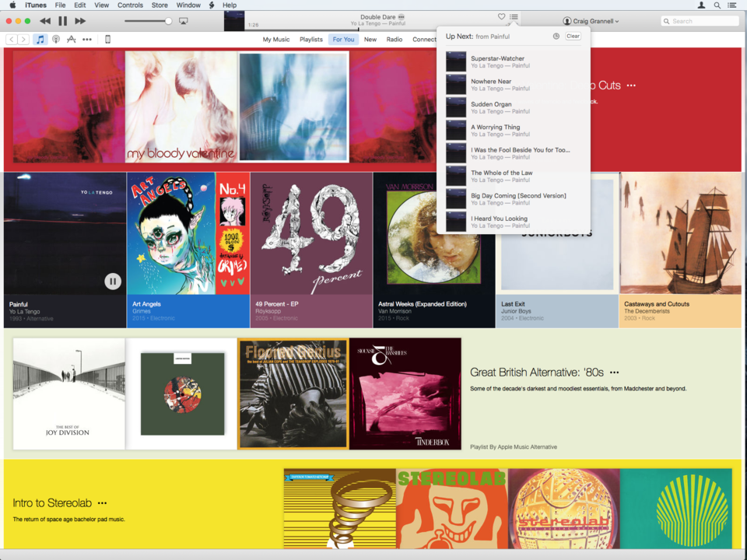Open the Apple menu

[x=13, y=5]
